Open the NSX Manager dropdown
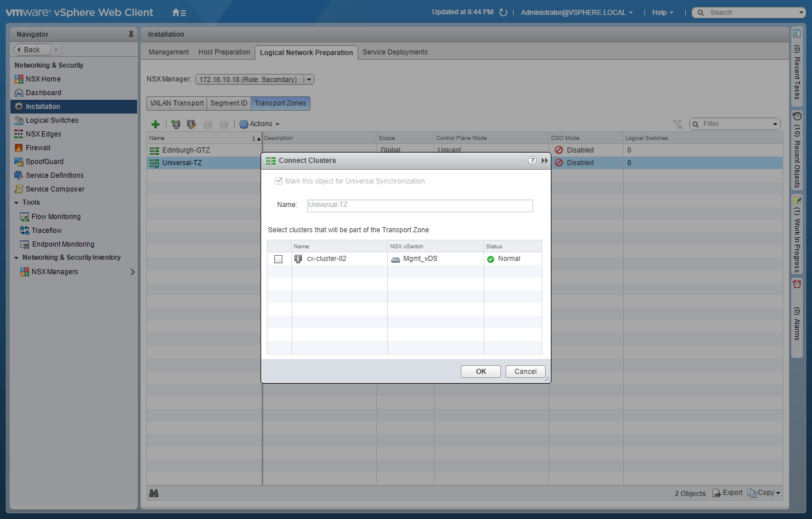Screen dimensions: 812x519 click(x=309, y=80)
